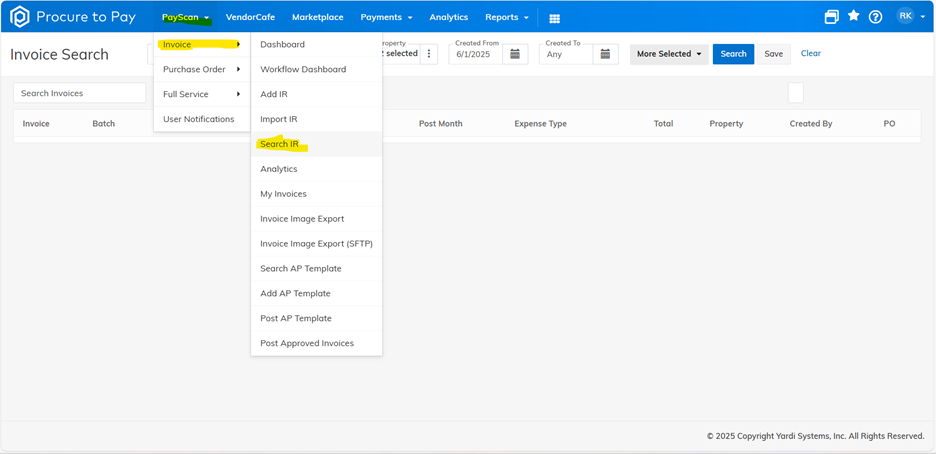Screen dimensions: 936x454
Task: Select Search AP Template menu item
Action: [316, 268]
